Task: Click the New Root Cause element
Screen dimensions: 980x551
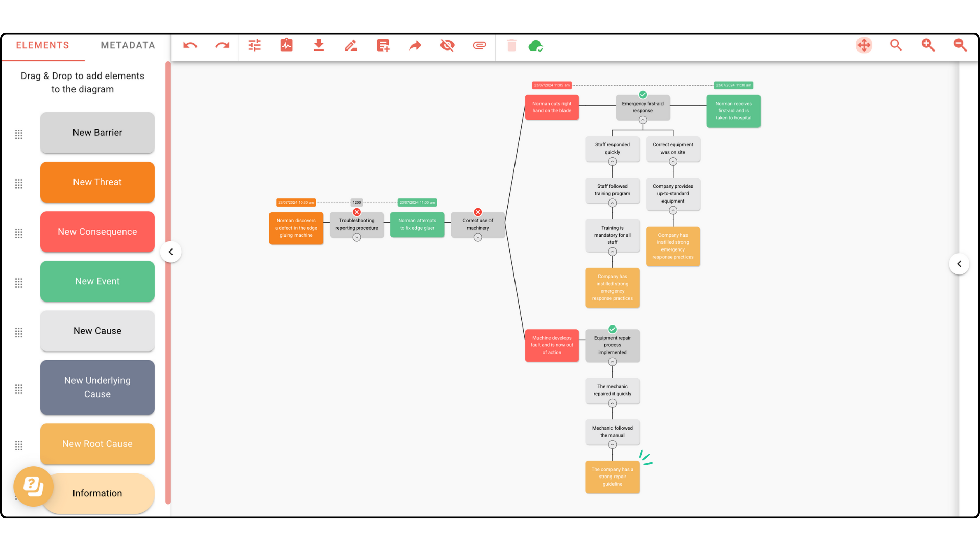Action: [97, 444]
